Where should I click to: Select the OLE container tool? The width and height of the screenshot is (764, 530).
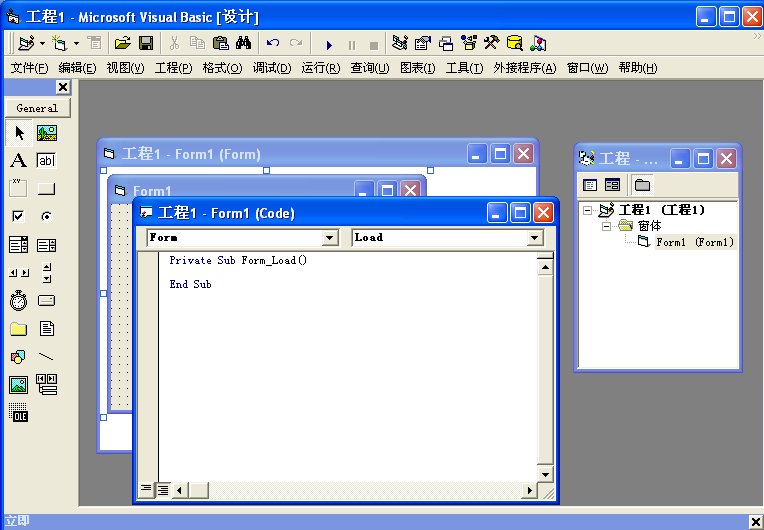19,413
